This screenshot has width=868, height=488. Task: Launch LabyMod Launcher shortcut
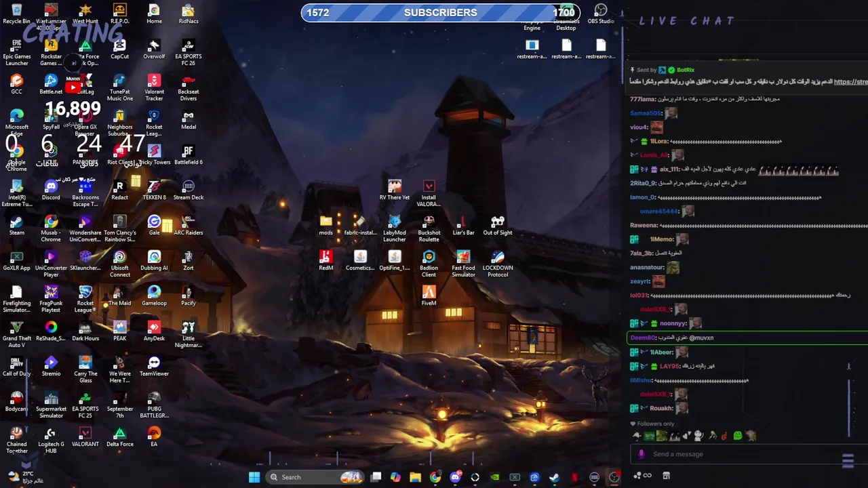click(x=395, y=228)
